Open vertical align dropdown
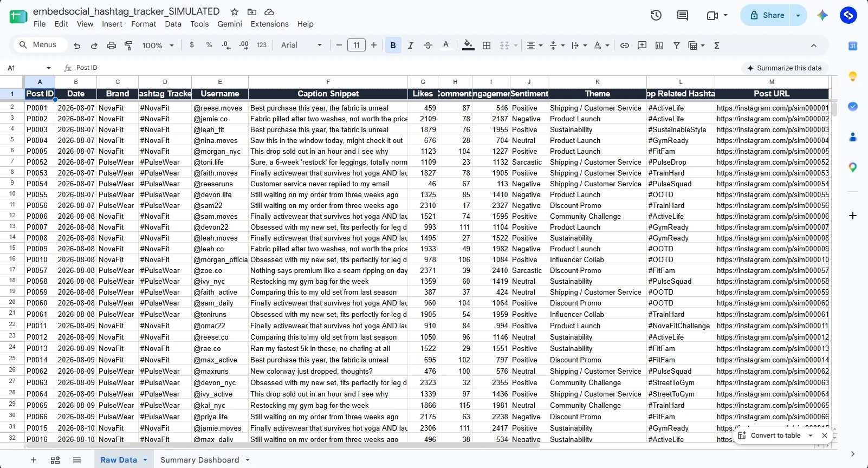This screenshot has height=468, width=868. [557, 45]
